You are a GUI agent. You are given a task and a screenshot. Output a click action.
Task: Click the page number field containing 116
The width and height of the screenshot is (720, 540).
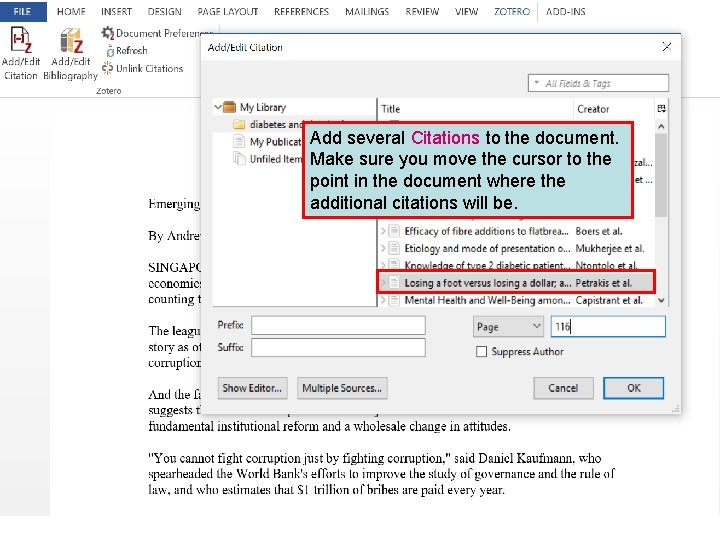tap(608, 326)
